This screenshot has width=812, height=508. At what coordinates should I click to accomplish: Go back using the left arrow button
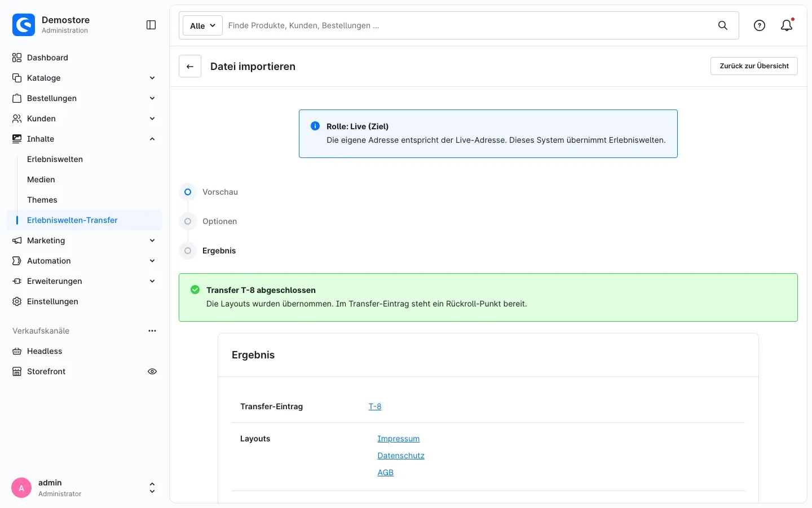point(190,66)
